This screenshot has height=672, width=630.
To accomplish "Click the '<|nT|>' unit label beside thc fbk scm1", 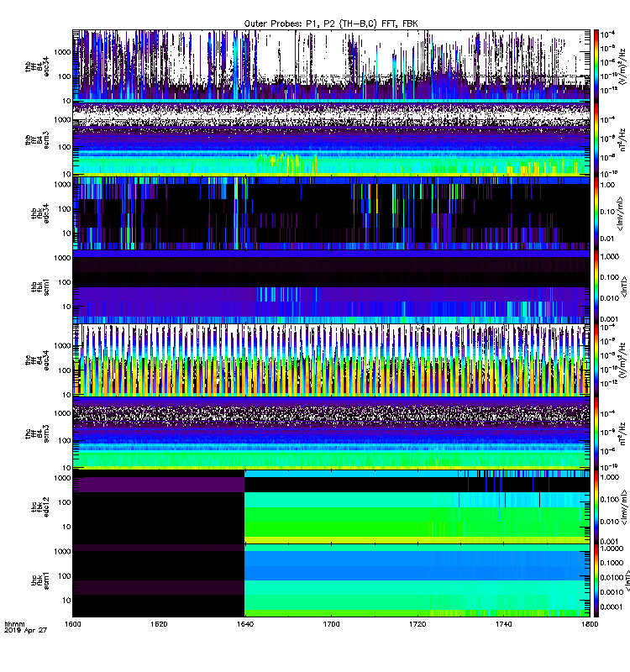I will pos(627,580).
